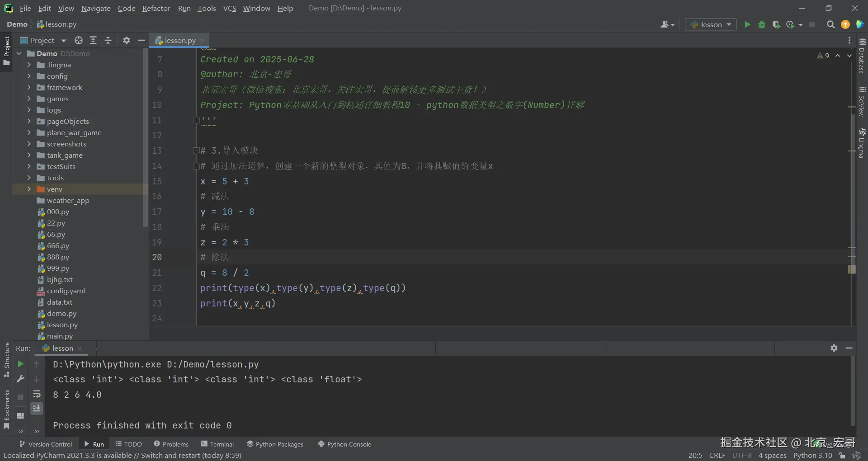The height and width of the screenshot is (461, 868).
Task: Toggle the Project tool window stripe
Action: click(x=6, y=51)
